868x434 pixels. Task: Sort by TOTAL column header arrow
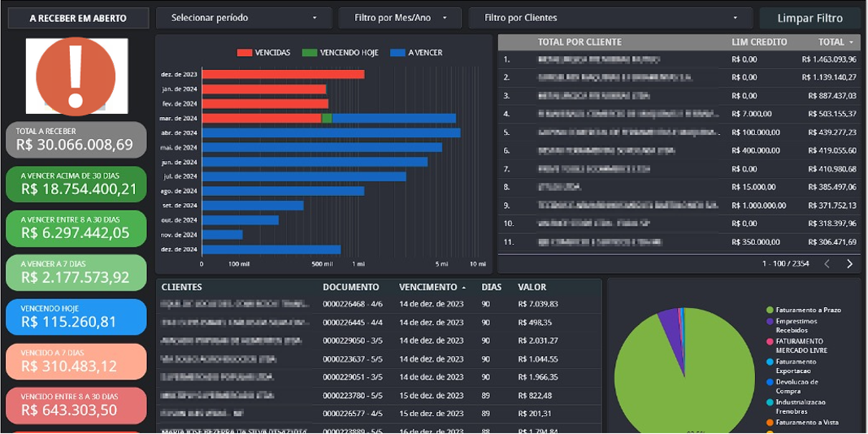coord(851,42)
